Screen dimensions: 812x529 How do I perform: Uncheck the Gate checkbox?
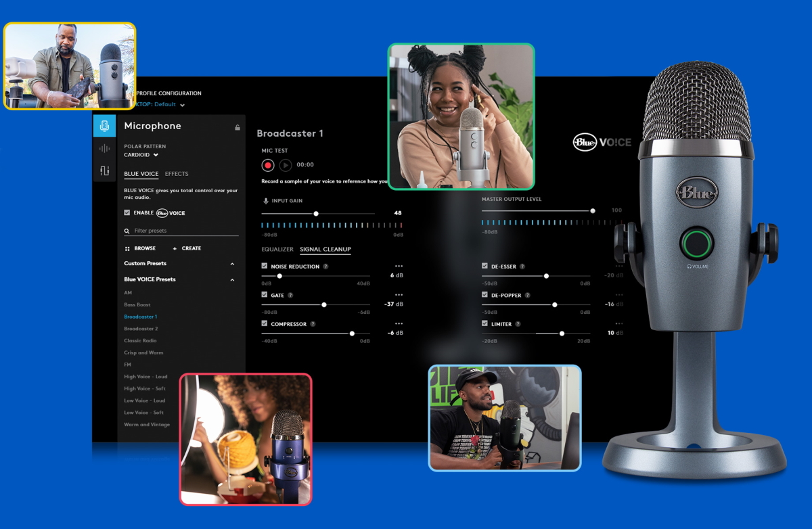pos(265,296)
